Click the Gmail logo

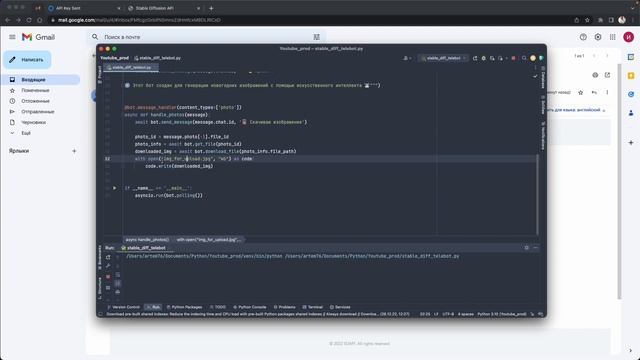[x=38, y=37]
